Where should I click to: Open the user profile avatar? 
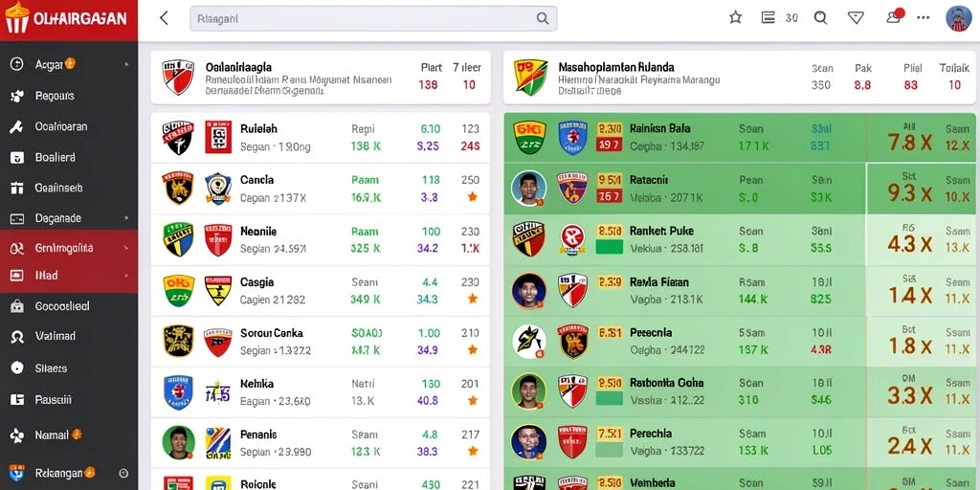coord(958,18)
